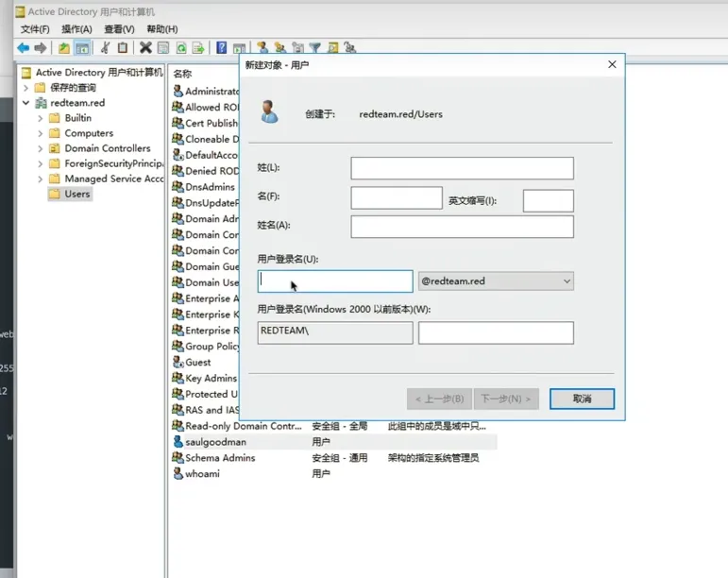
Task: Click the Properties toolbar icon
Action: coord(163,47)
